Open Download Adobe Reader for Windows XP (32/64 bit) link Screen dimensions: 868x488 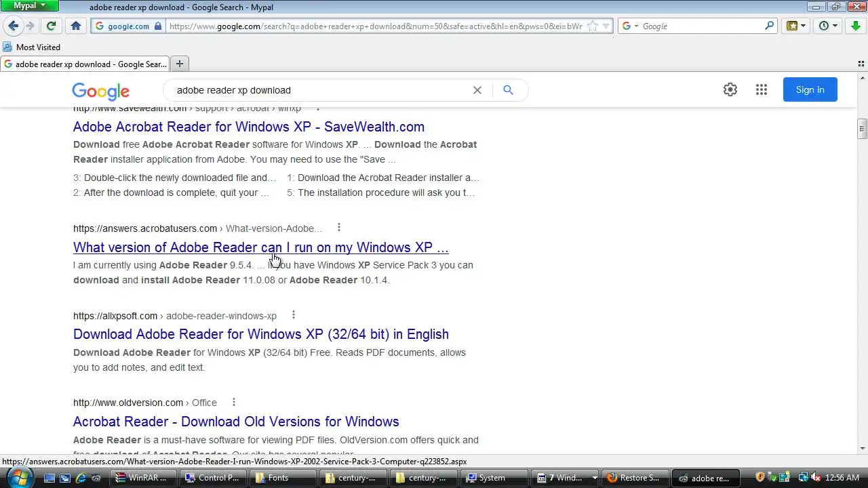coord(261,334)
